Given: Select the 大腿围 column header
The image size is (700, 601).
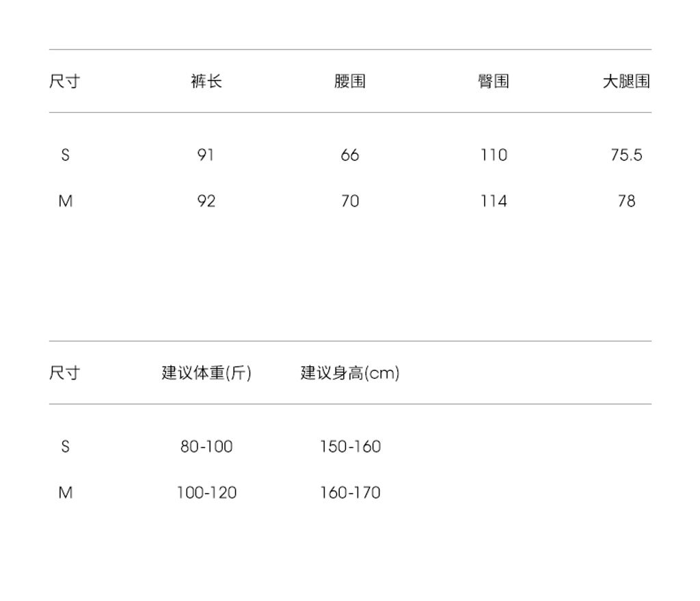Looking at the screenshot, I should [625, 81].
